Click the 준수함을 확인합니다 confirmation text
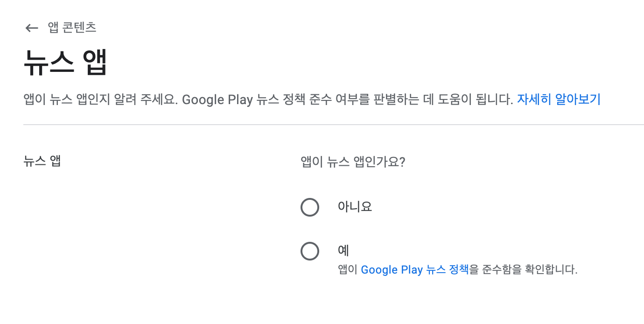 click(524, 270)
